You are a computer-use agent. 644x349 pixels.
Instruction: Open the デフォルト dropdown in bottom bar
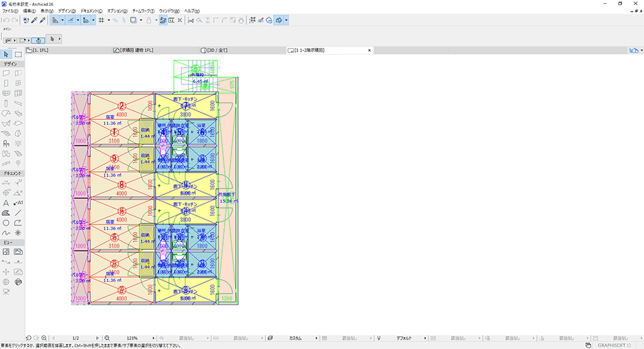[424, 338]
